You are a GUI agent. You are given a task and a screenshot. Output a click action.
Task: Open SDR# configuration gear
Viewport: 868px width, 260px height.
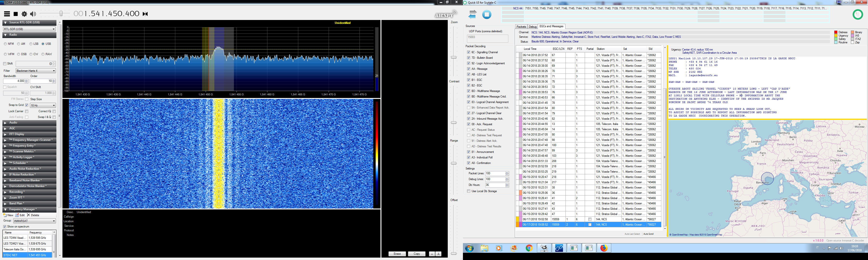pos(24,14)
